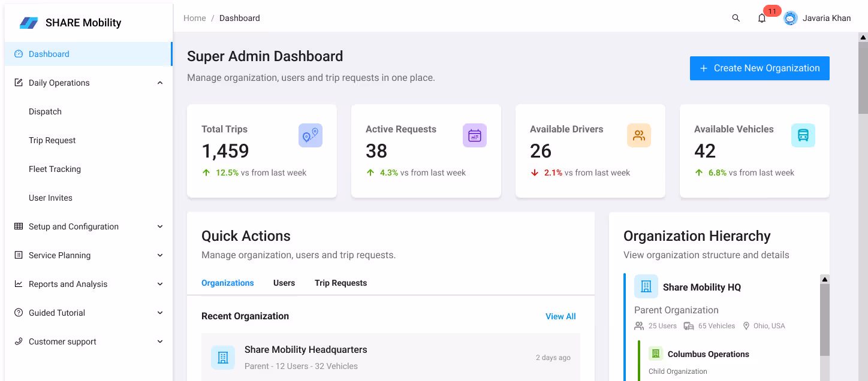Click the Total Trips map pin icon
Viewport: 868px width, 381px height.
click(310, 135)
